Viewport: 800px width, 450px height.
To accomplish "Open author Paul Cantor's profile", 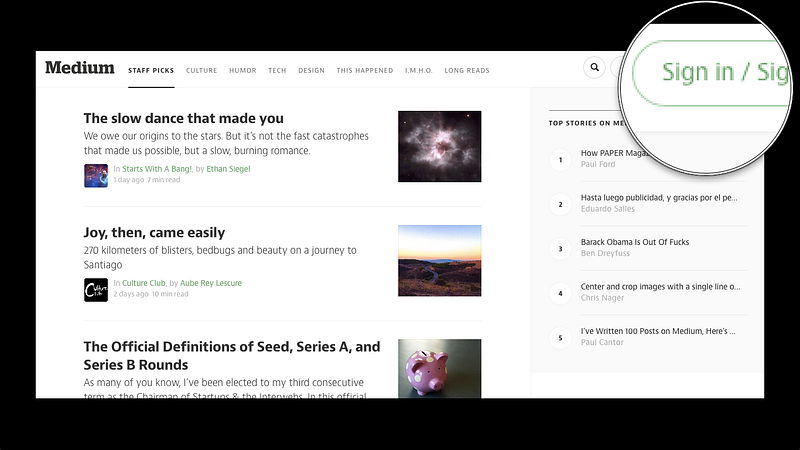I will [602, 342].
